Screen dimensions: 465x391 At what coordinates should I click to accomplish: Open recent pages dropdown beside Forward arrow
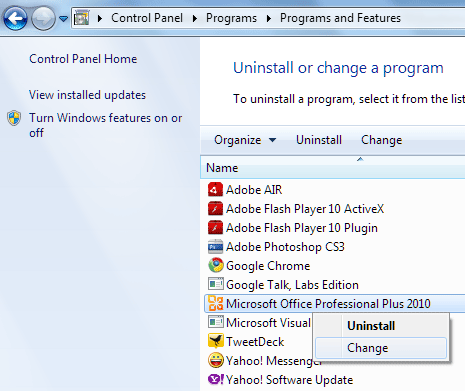click(63, 18)
